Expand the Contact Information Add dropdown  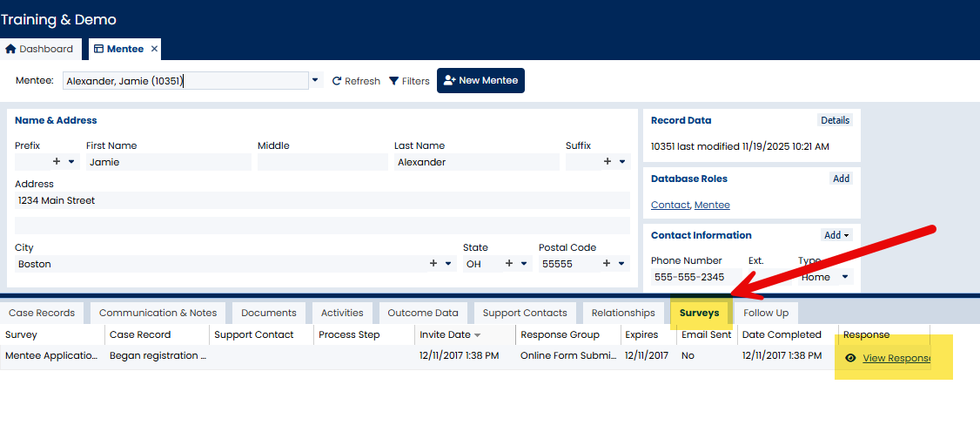tap(836, 235)
